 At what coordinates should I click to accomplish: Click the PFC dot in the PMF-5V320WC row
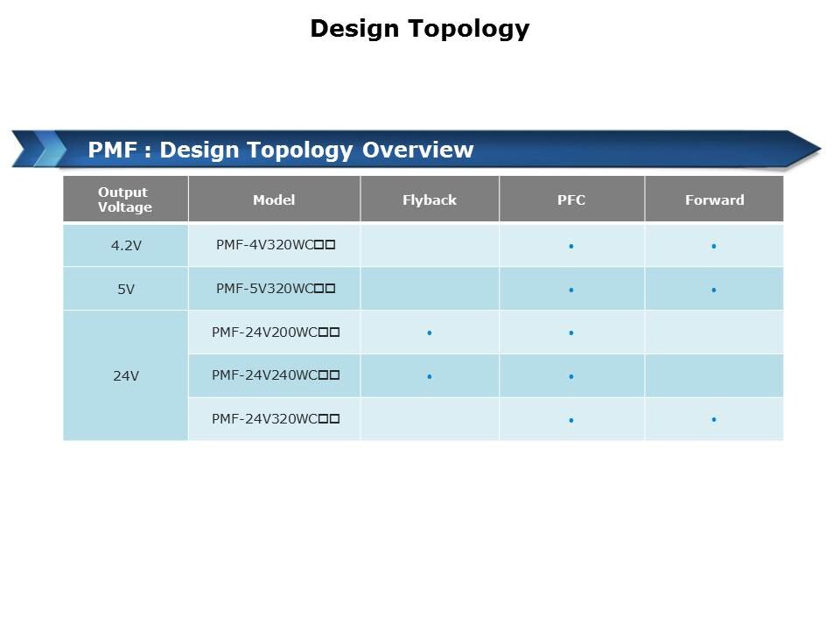click(x=570, y=290)
